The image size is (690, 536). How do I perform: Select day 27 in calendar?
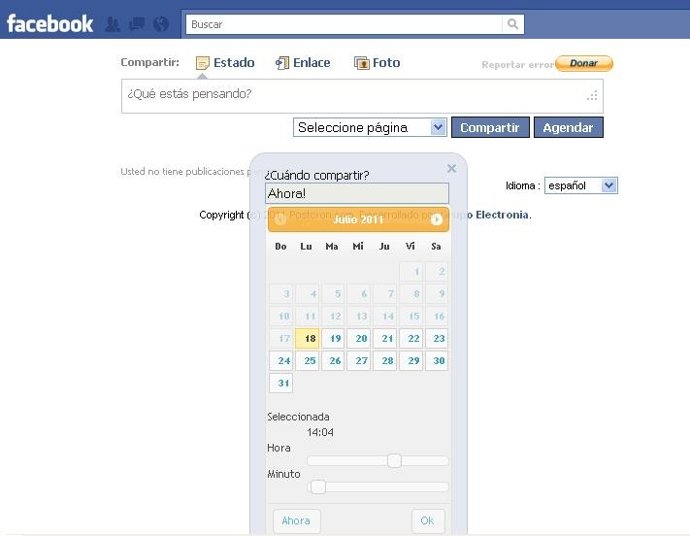[x=359, y=361]
